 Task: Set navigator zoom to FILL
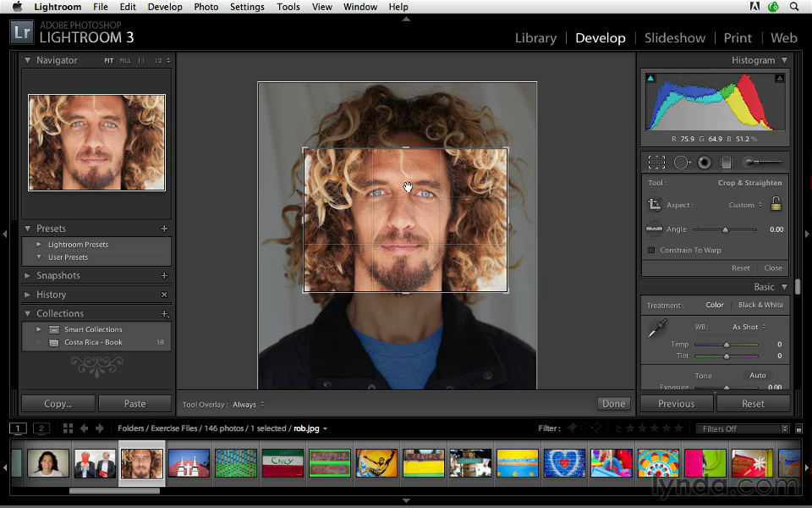click(x=125, y=61)
